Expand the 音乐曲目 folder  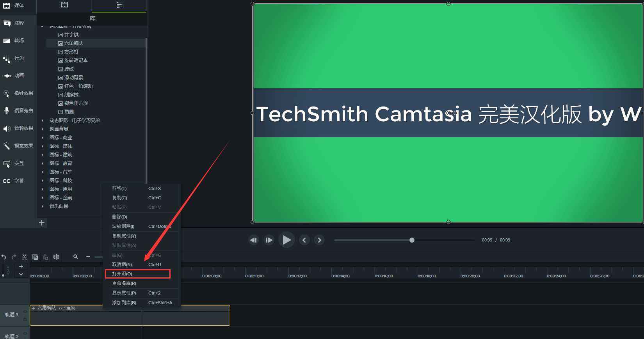pos(43,206)
